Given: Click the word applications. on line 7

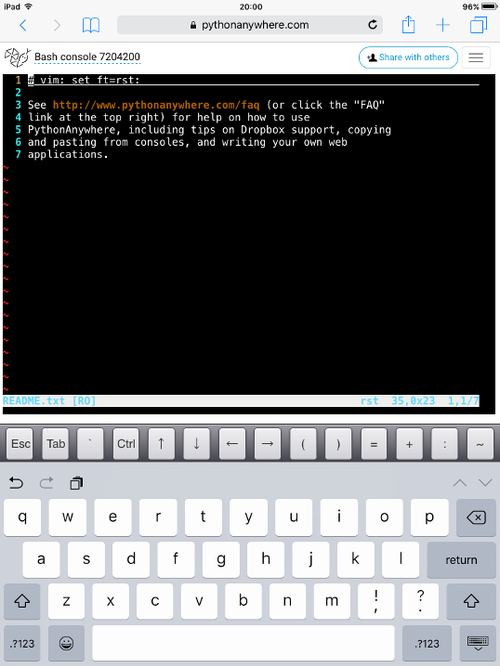Looking at the screenshot, I should pyautogui.click(x=68, y=155).
